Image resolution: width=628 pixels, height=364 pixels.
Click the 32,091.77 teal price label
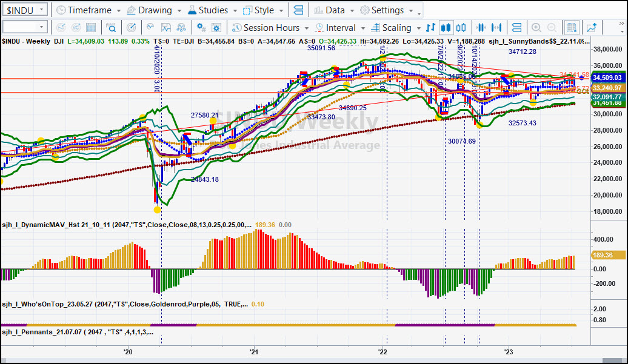(607, 97)
